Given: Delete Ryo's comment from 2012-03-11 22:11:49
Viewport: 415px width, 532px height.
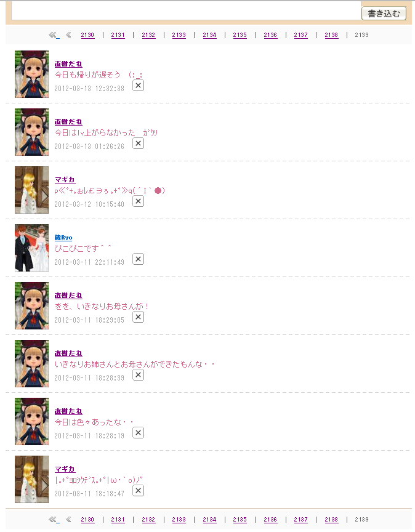Looking at the screenshot, I should 138,259.
